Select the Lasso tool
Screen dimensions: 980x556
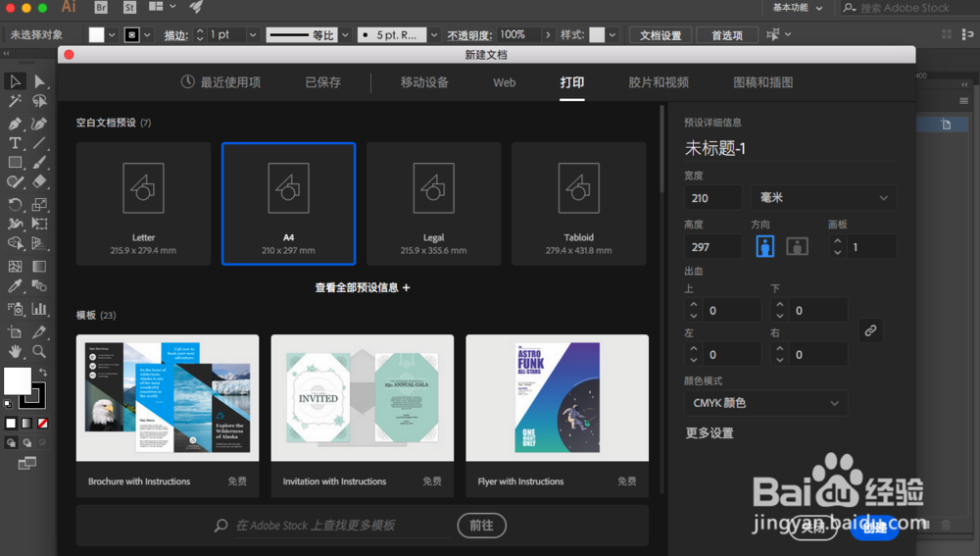pos(39,101)
